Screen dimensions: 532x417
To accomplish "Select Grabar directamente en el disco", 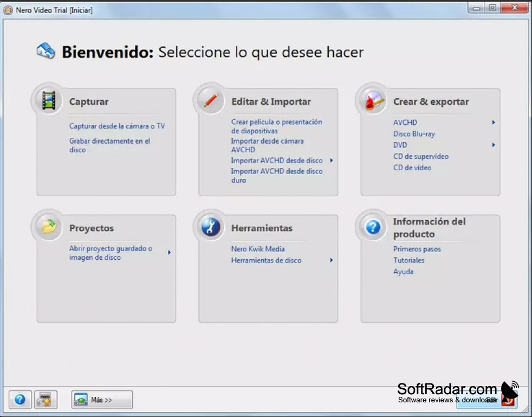I will [x=109, y=145].
